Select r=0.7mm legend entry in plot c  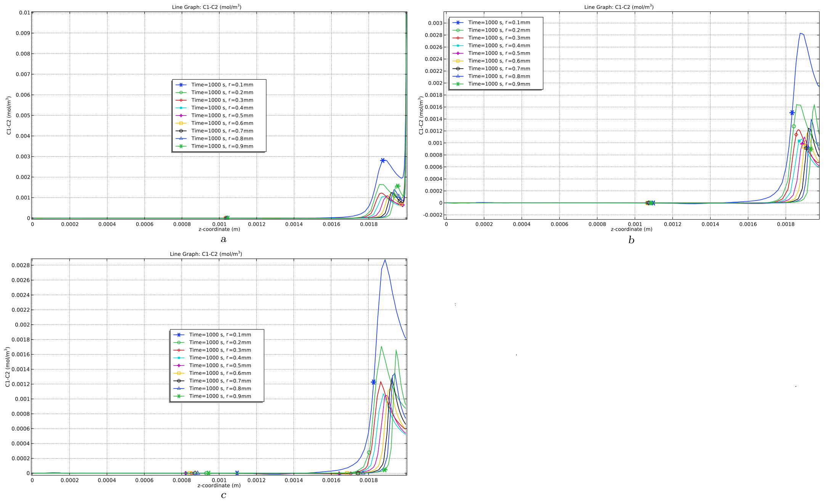220,381
